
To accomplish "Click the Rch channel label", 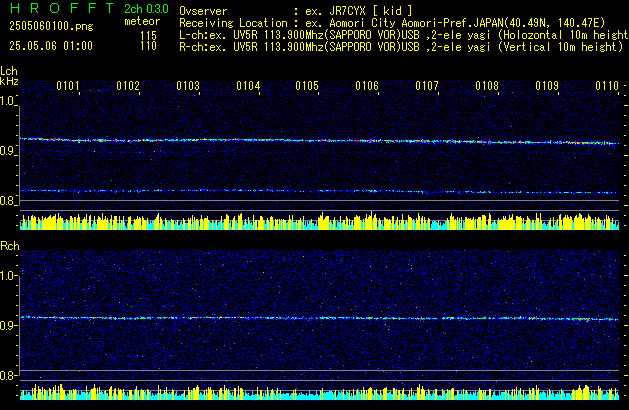I will coord(10,246).
